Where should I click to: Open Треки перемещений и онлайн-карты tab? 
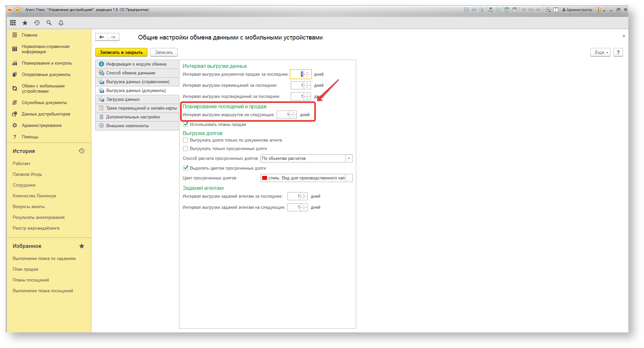point(137,108)
